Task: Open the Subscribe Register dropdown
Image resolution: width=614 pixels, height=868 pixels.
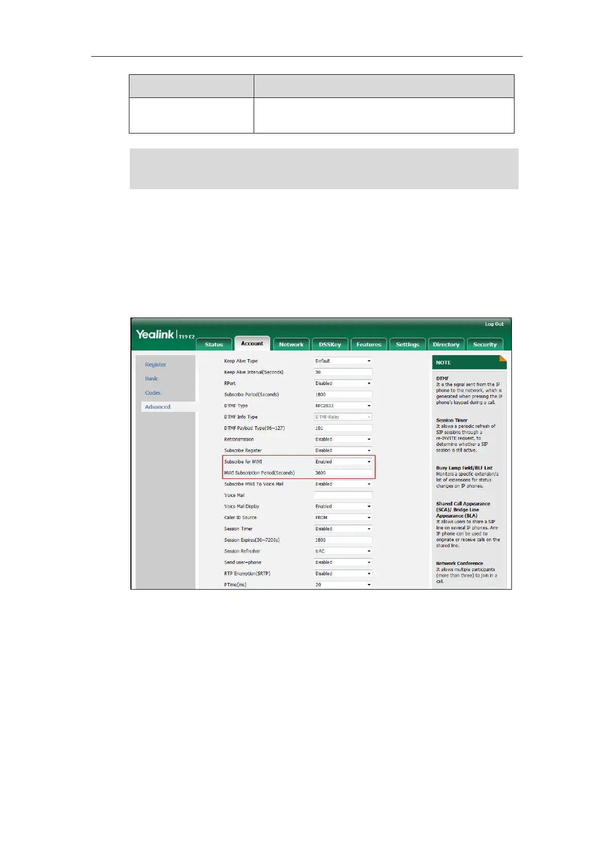Action: [x=343, y=450]
